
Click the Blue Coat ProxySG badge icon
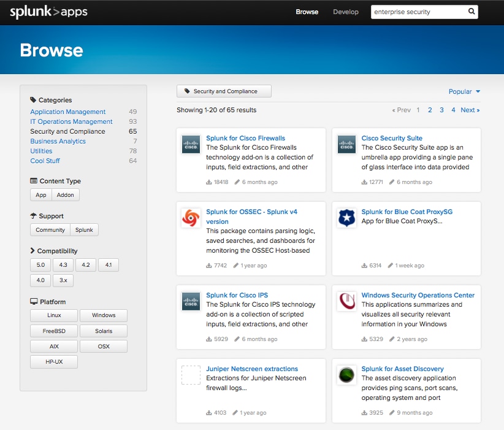point(346,218)
